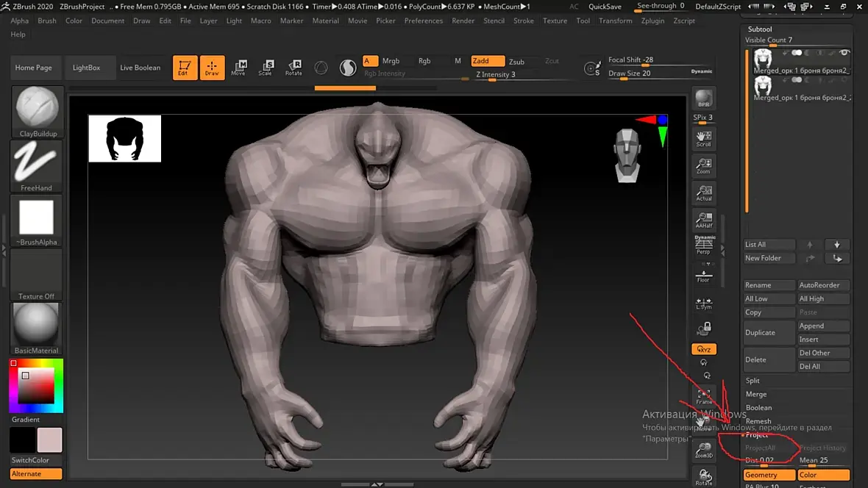
Task: Toggle Zadd sculpting mode
Action: pos(488,61)
